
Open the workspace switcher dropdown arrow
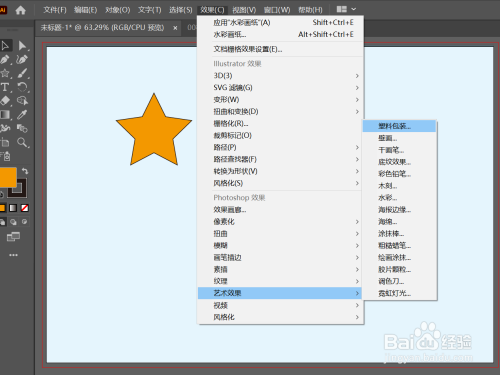tap(354, 9)
